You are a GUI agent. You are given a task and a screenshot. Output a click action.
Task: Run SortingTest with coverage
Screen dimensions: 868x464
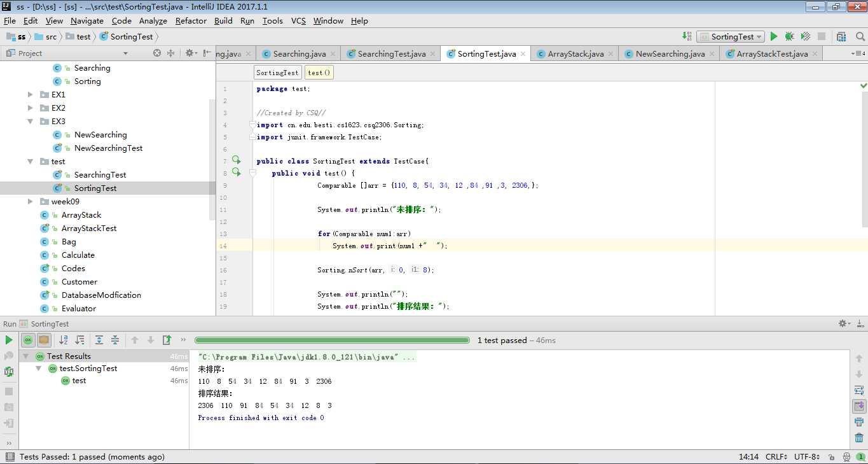(x=805, y=37)
